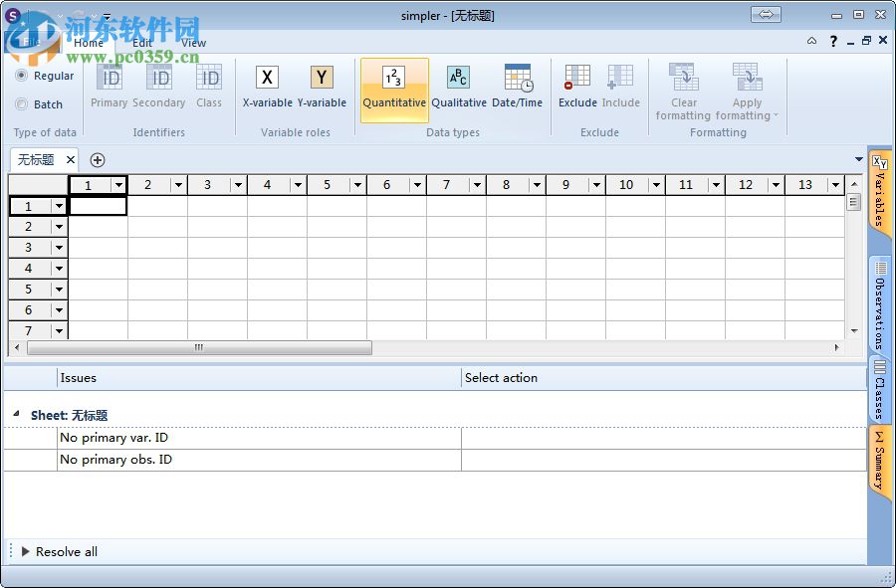Open the File menu
896x588 pixels.
30,42
